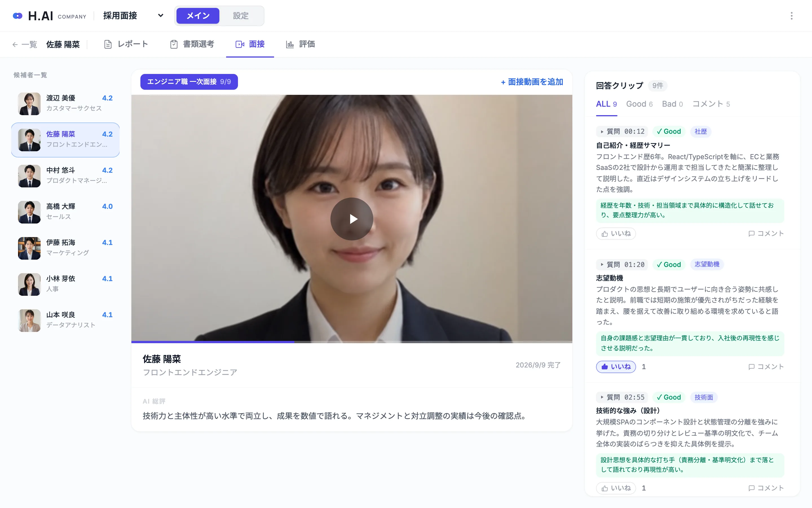
Task: Switch to 設定 mode
Action: (x=240, y=16)
